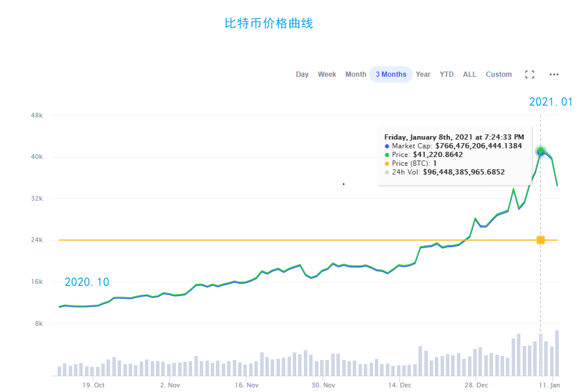Image resolution: width=578 pixels, height=392 pixels.
Task: Click the orange BTC price square marker
Action: [541, 240]
